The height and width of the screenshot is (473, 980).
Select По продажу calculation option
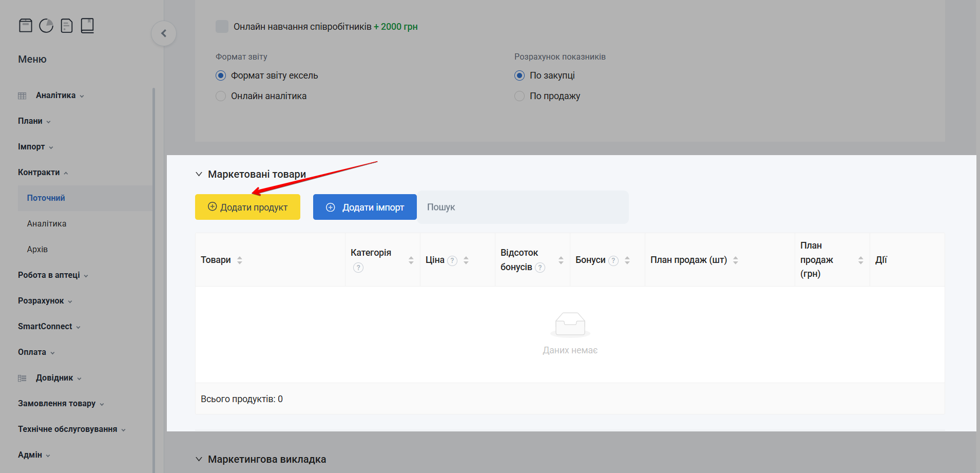(x=520, y=96)
